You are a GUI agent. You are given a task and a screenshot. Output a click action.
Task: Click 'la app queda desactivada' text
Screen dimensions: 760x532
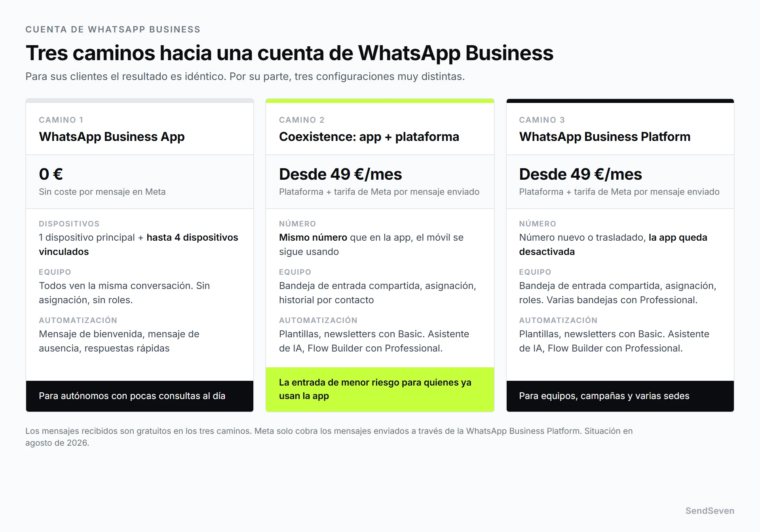tap(613, 245)
